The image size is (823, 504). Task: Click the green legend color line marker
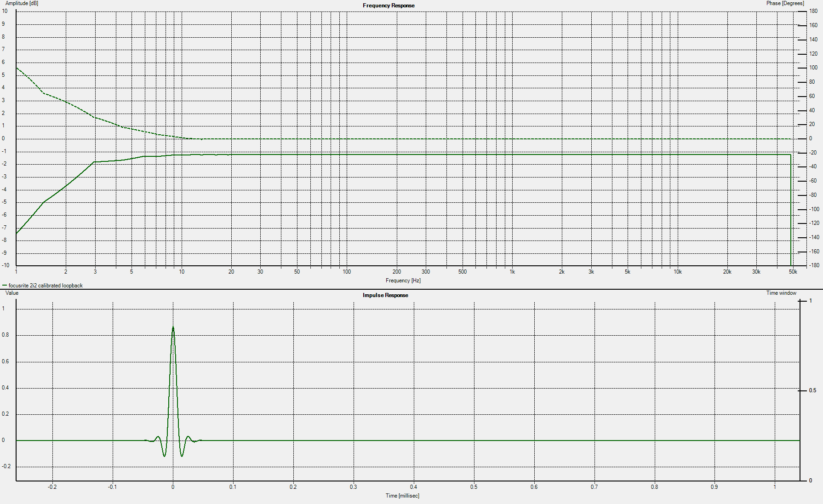click(5, 286)
